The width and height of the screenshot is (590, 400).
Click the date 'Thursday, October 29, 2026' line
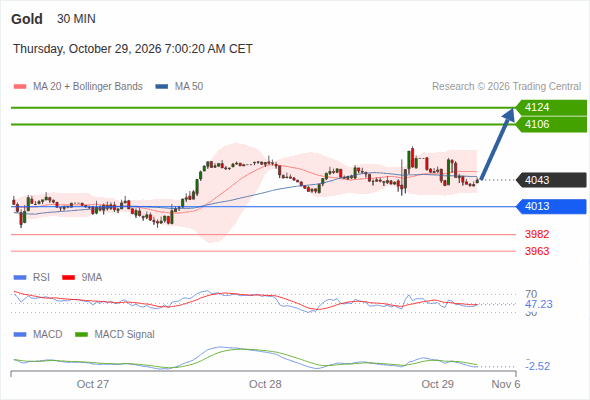point(133,49)
